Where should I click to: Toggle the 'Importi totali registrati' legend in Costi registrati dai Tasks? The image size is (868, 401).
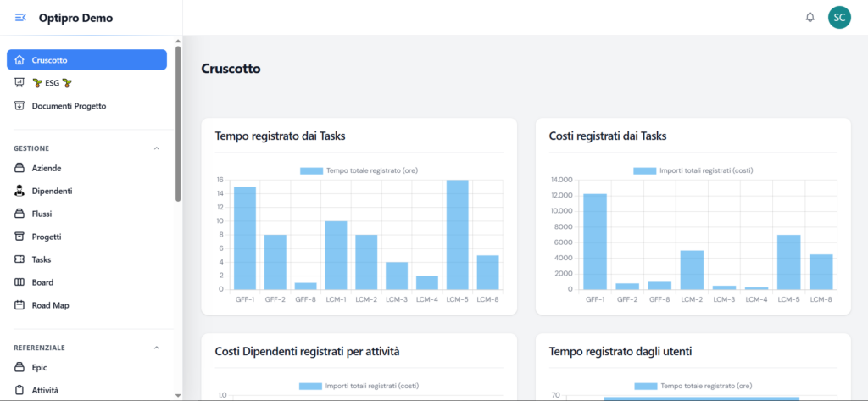pos(693,170)
